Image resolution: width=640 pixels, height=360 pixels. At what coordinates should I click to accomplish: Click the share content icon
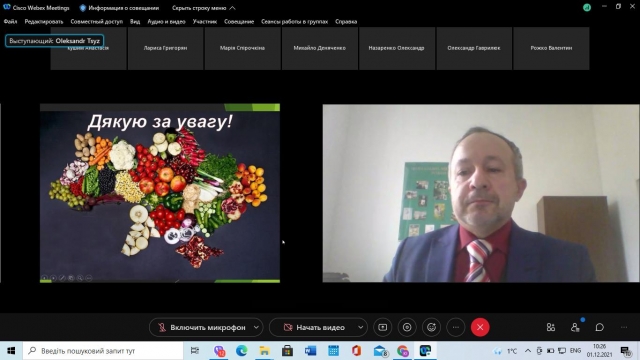pos(382,327)
